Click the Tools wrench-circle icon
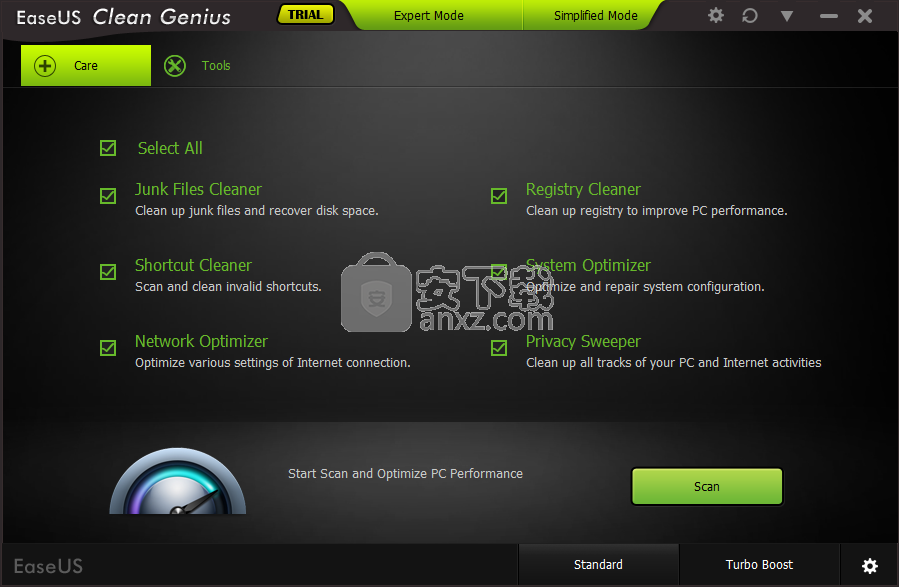This screenshot has height=587, width=899. [x=175, y=66]
